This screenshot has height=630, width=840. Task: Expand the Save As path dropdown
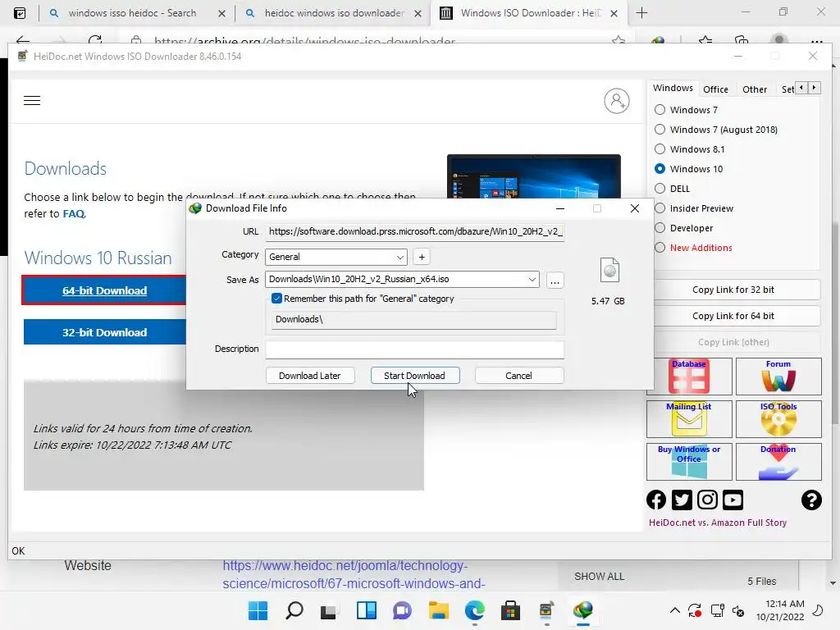coord(532,279)
